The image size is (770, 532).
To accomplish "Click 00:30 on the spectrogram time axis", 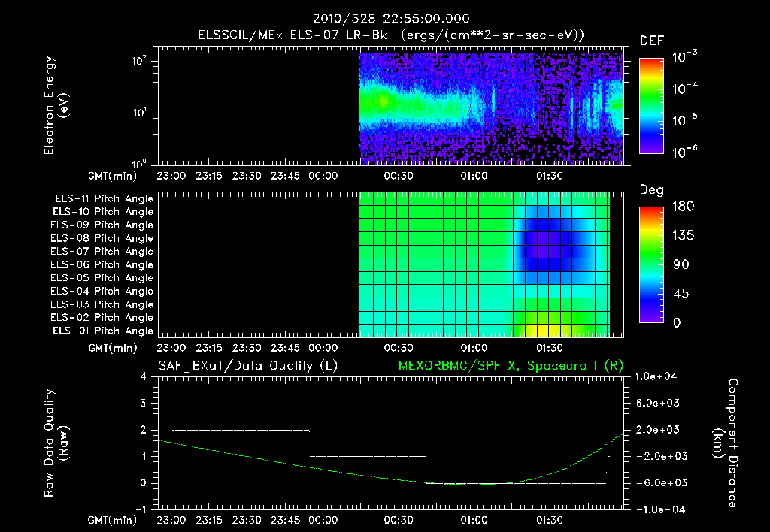I will (399, 176).
